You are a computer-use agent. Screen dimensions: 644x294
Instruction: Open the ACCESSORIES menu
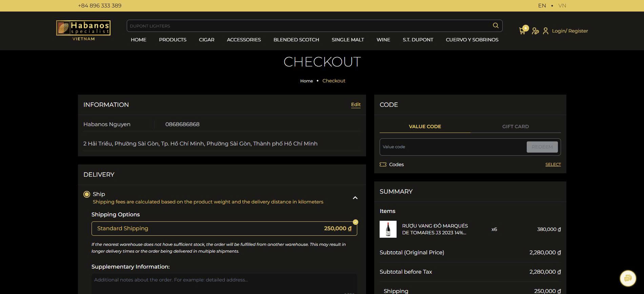point(244,40)
